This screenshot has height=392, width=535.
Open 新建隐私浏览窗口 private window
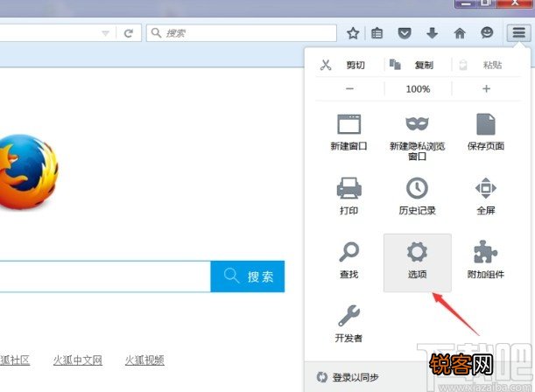(418, 137)
